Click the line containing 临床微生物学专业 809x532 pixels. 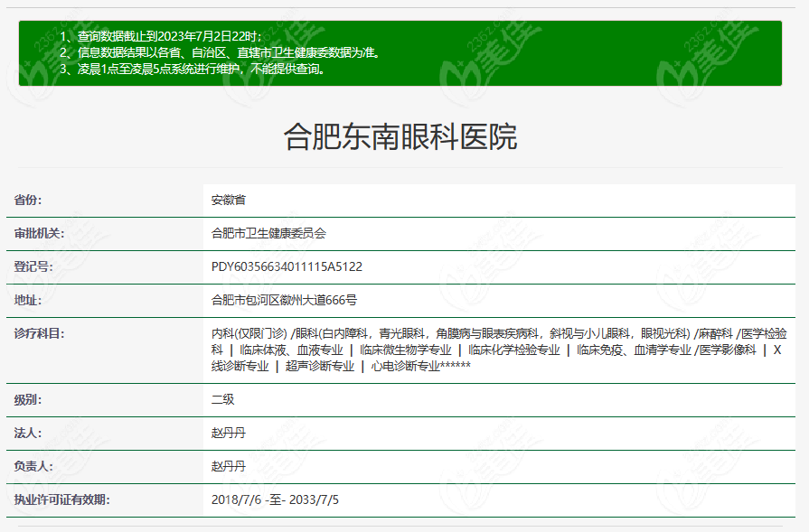coord(496,350)
